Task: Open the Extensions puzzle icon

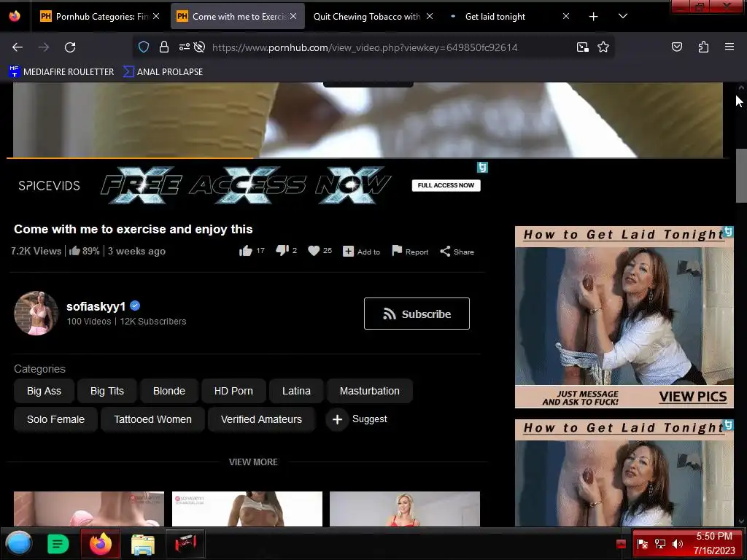Action: point(703,47)
